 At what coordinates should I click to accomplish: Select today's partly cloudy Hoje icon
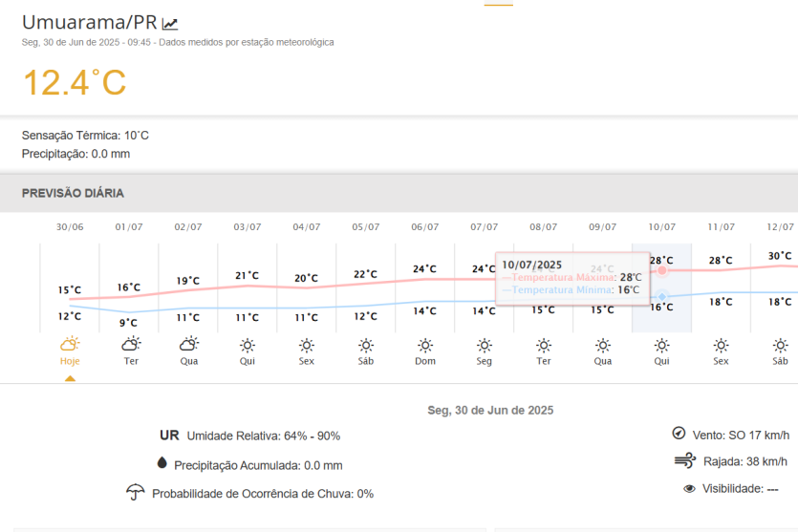(70, 344)
